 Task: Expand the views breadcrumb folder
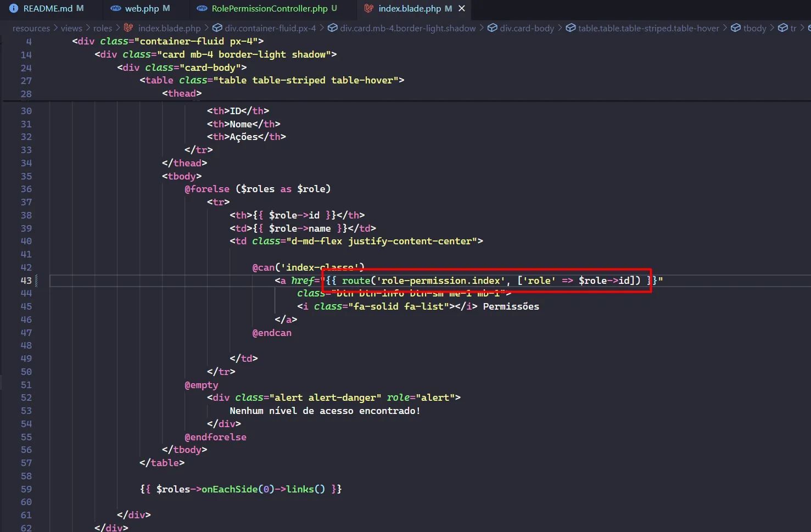71,28
